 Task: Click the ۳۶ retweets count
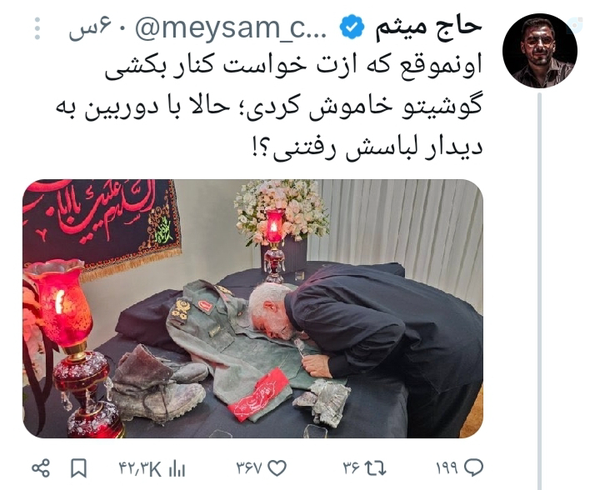coord(351,468)
